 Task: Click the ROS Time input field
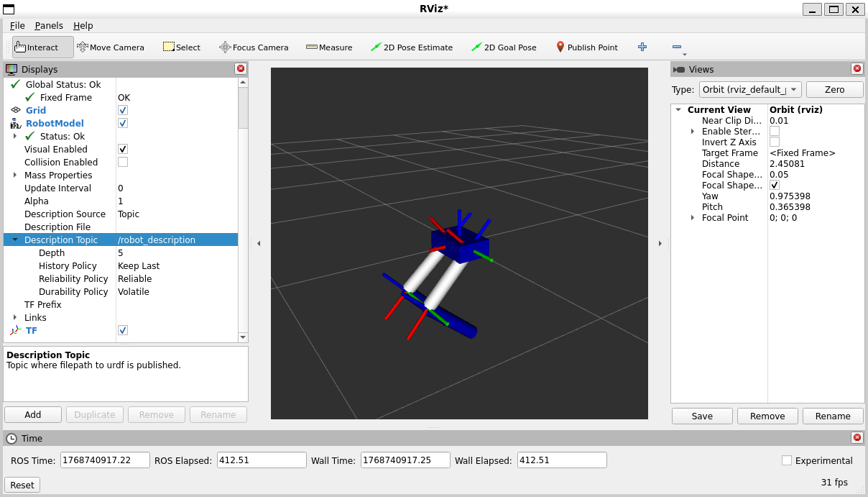click(x=105, y=460)
